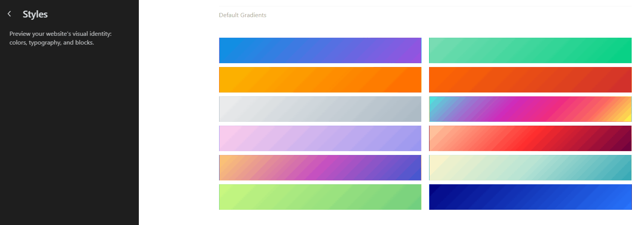The width and height of the screenshot is (644, 225).
Task: Click the Default Gradients section label
Action: (x=242, y=15)
